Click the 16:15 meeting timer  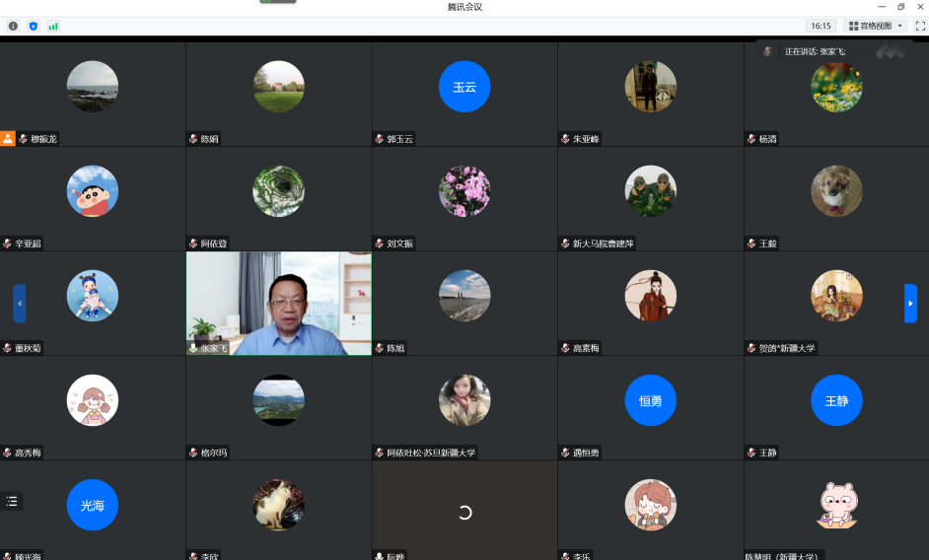821,26
